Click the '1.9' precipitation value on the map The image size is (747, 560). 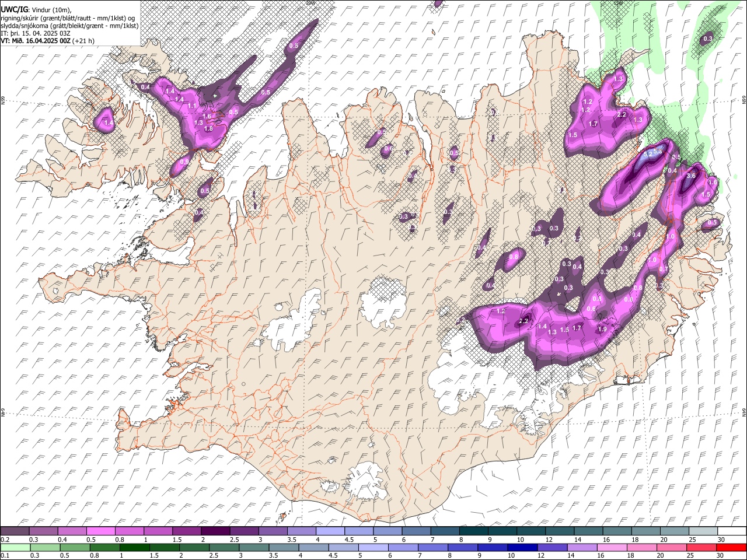pyautogui.click(x=603, y=330)
